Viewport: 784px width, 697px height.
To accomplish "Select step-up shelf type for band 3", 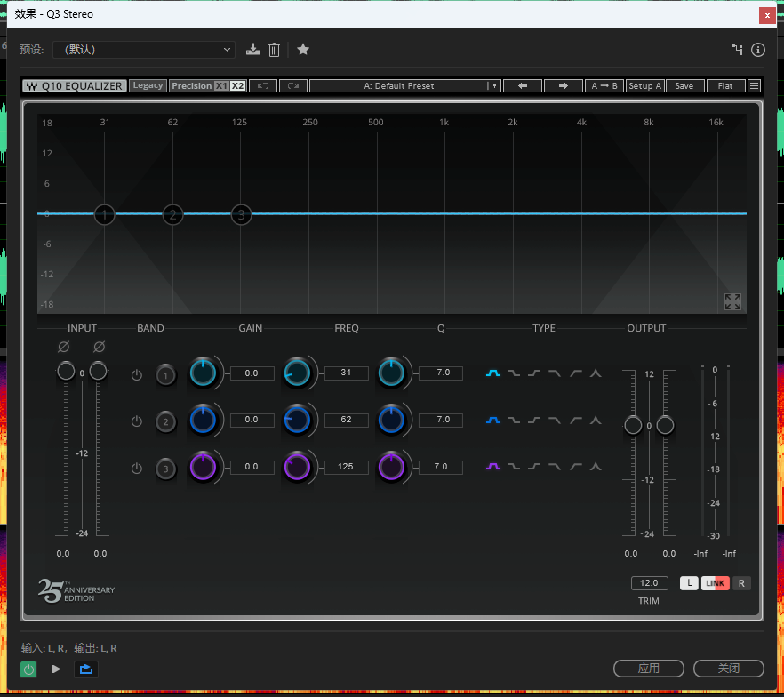I will [x=534, y=467].
